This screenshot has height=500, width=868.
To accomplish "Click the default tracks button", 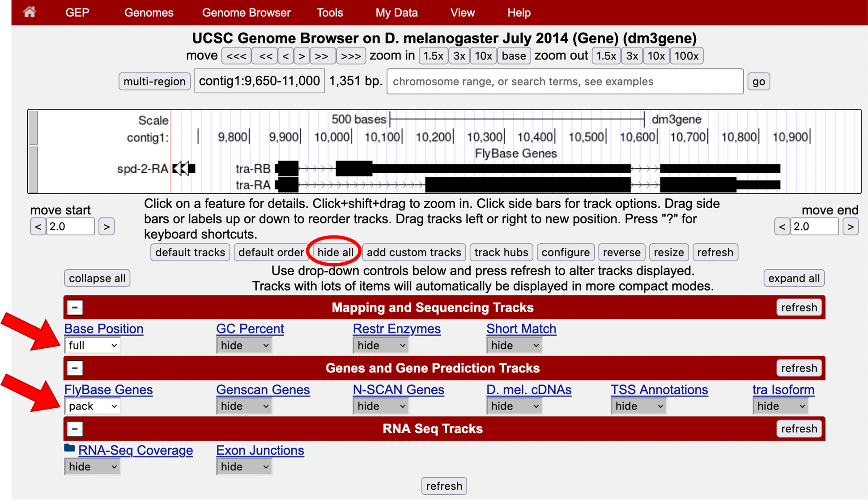I will tap(190, 252).
